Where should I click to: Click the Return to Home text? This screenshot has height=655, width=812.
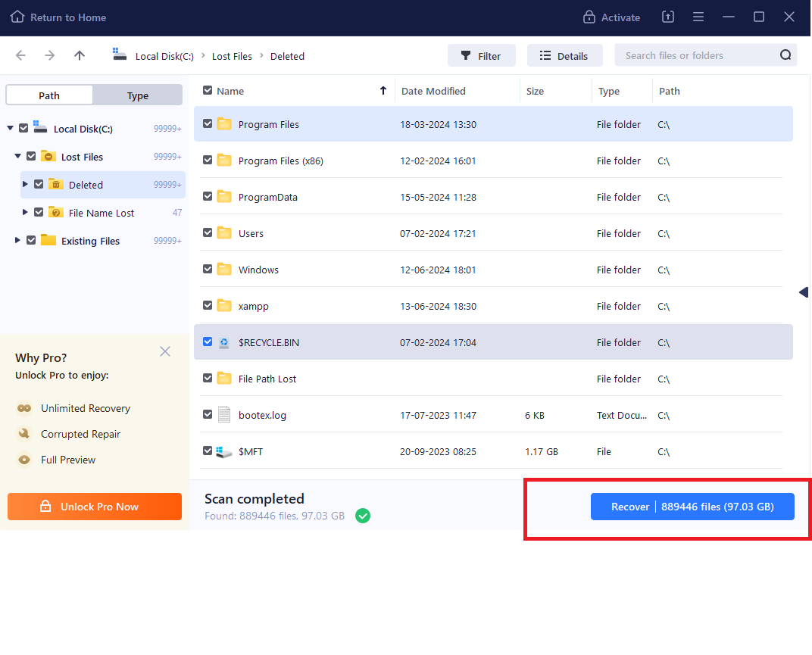click(x=68, y=17)
